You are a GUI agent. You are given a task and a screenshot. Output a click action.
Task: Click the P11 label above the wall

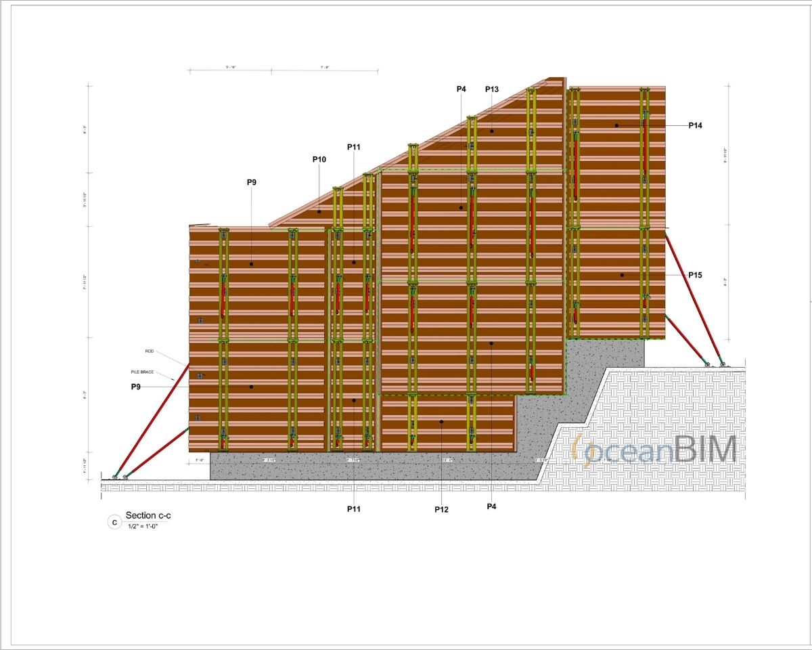355,146
